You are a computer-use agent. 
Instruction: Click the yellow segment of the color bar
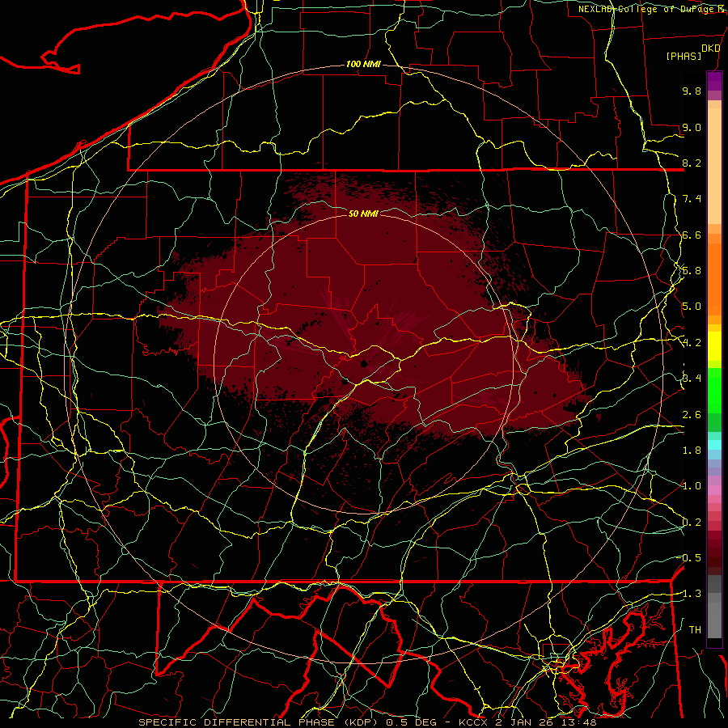(714, 346)
